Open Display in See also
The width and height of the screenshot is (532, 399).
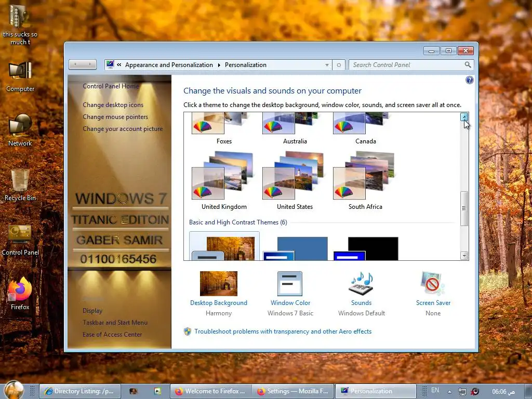[x=92, y=311]
